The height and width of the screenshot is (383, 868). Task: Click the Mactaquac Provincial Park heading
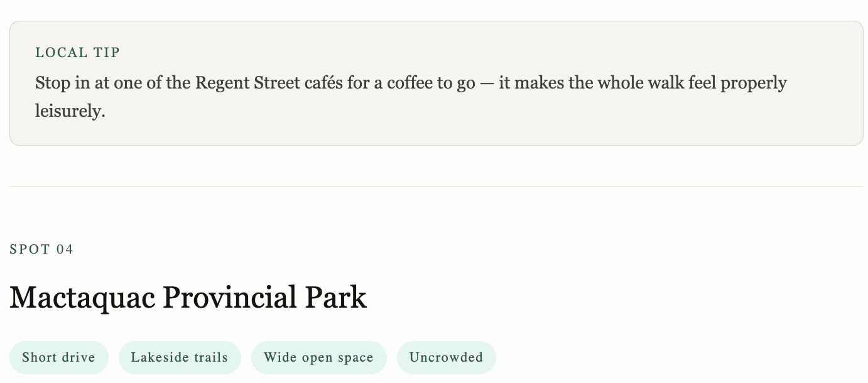(188, 298)
